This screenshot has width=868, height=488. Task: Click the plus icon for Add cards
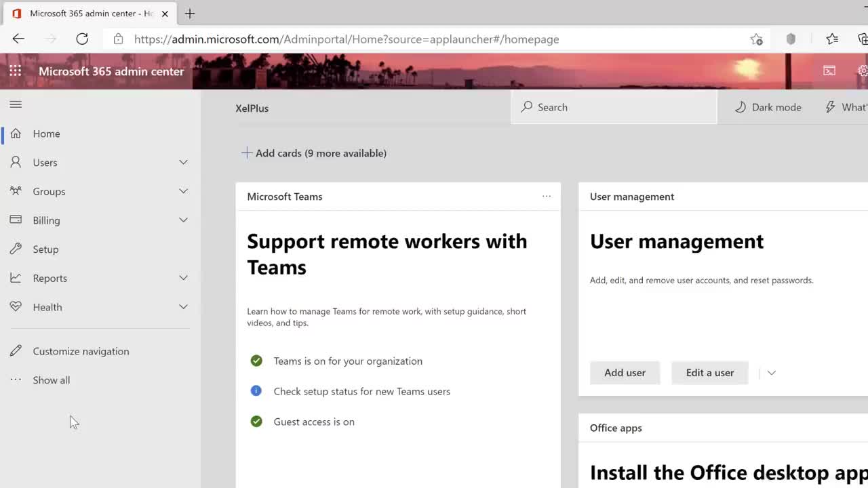(x=247, y=153)
